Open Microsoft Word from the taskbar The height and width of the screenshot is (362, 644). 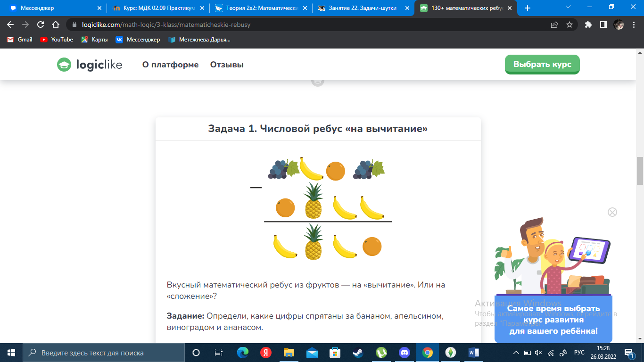pos(474,352)
